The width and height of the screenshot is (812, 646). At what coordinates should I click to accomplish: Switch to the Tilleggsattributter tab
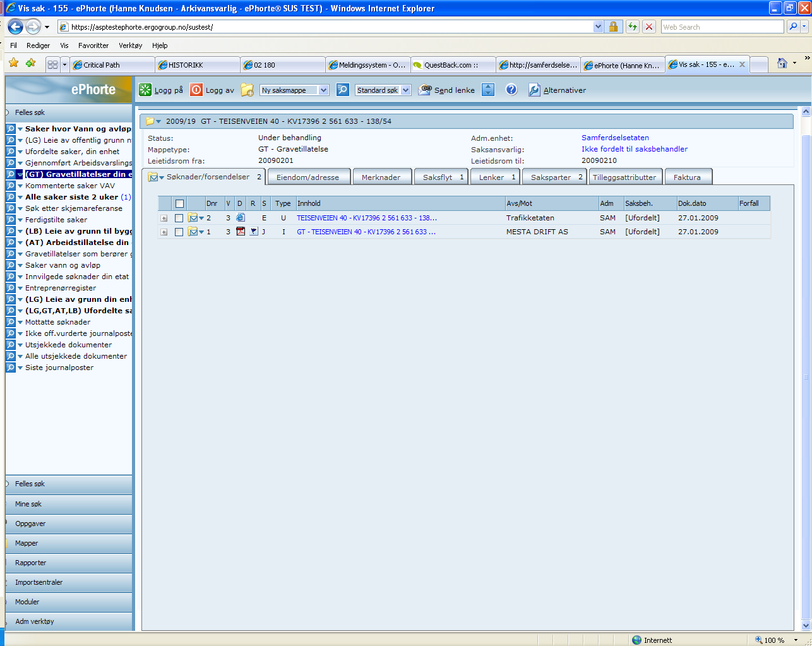[624, 177]
